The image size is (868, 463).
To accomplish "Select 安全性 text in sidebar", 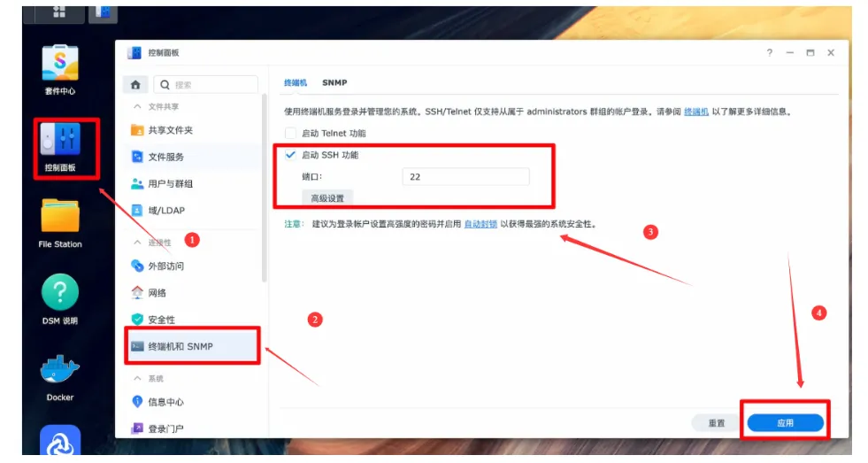I will 162,320.
